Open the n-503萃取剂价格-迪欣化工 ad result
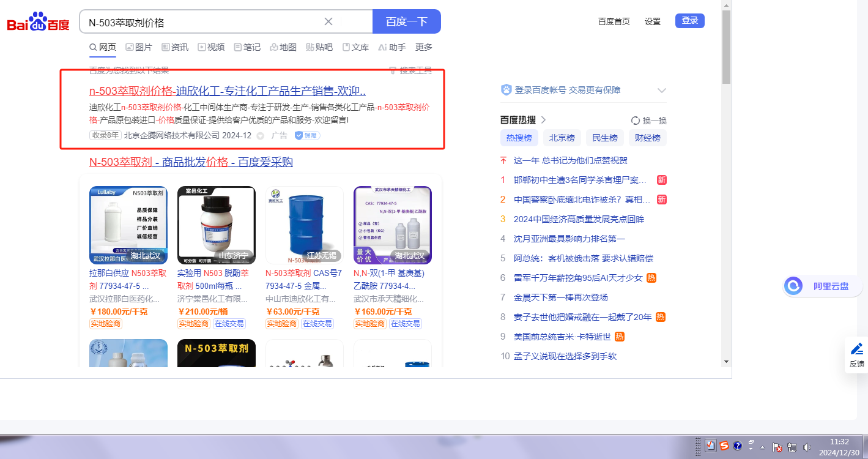Viewport: 868px width, 459px height. click(x=228, y=91)
